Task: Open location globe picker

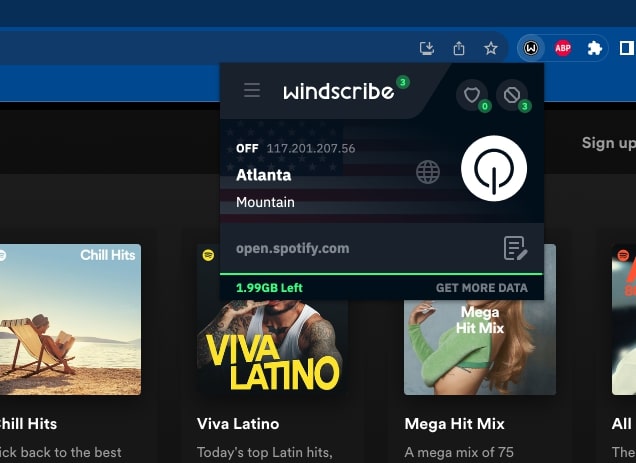Action: 428,172
